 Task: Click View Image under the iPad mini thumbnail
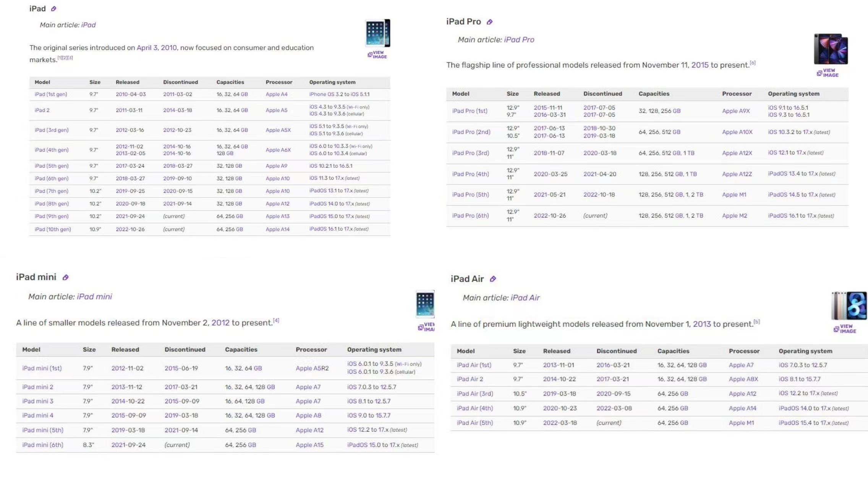pyautogui.click(x=426, y=327)
